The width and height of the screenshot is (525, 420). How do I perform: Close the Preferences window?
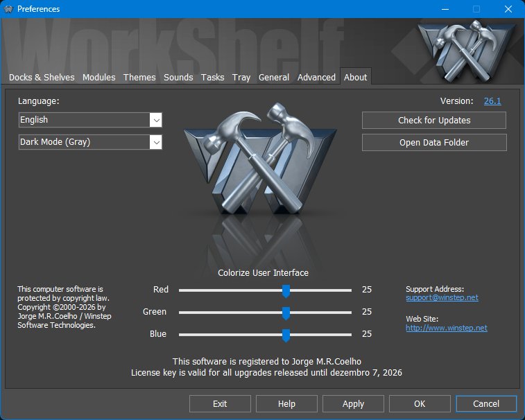coord(508,9)
